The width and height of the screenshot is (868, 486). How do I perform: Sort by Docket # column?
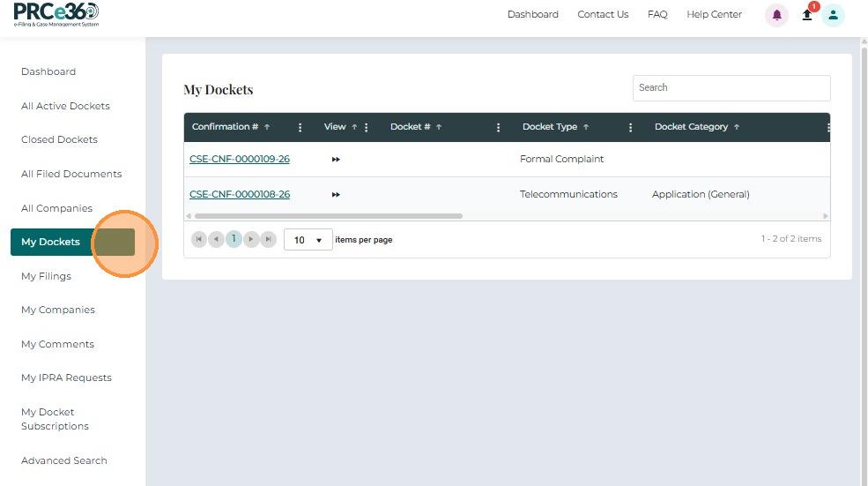416,127
